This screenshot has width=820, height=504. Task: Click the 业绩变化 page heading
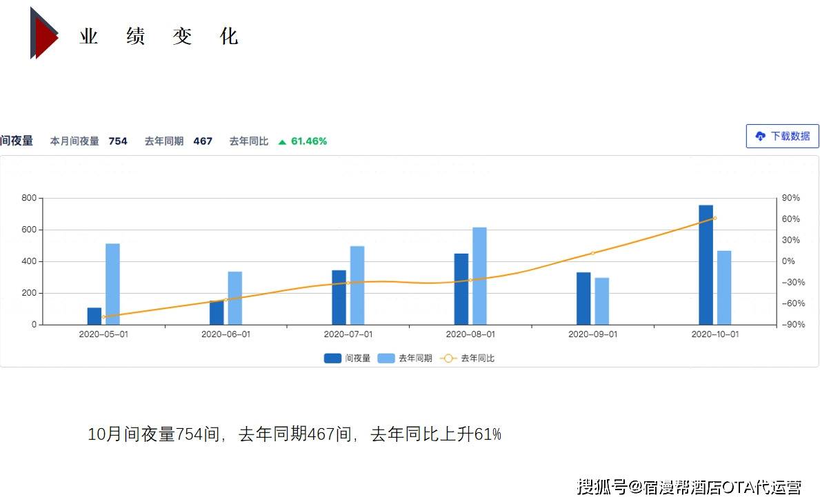pos(159,37)
